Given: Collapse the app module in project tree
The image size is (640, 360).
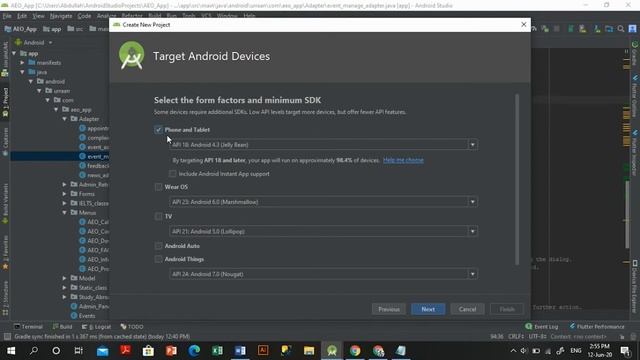Looking at the screenshot, I should pos(14,53).
